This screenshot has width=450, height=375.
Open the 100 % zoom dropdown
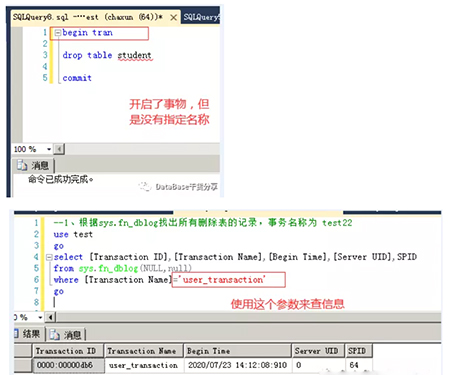click(49, 149)
